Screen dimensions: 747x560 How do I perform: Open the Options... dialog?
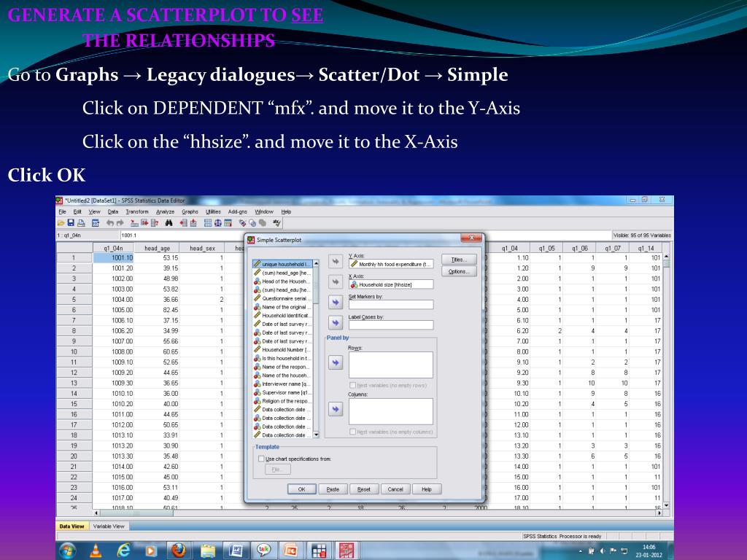pos(460,271)
